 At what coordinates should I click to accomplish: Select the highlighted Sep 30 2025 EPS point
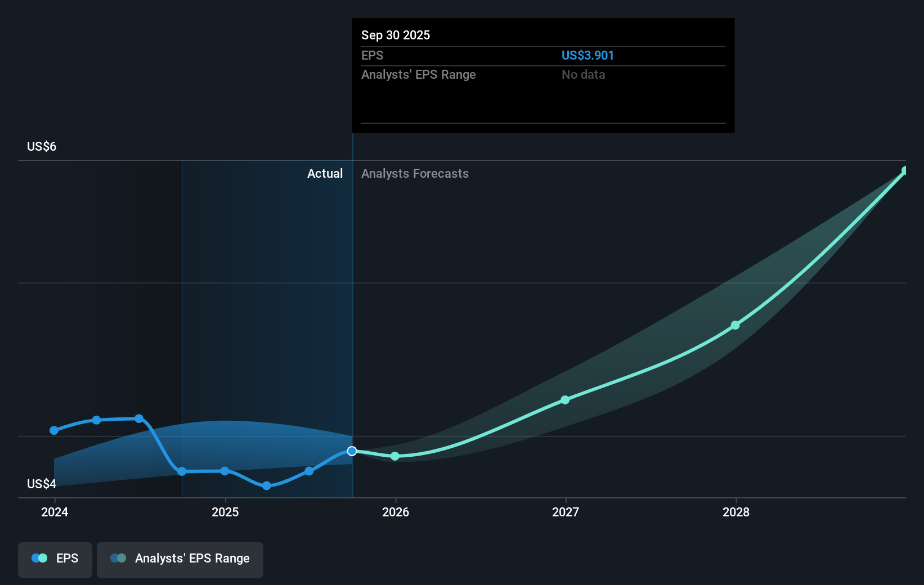(x=352, y=451)
